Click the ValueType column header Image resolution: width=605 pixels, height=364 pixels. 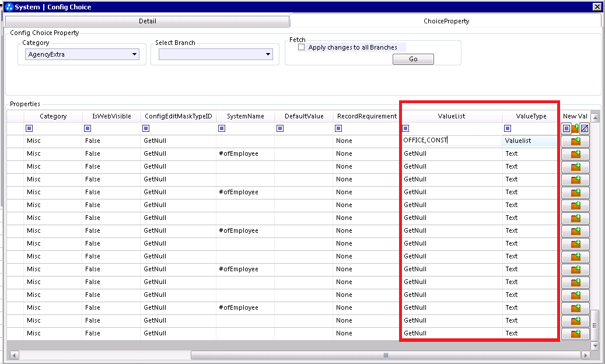(531, 116)
